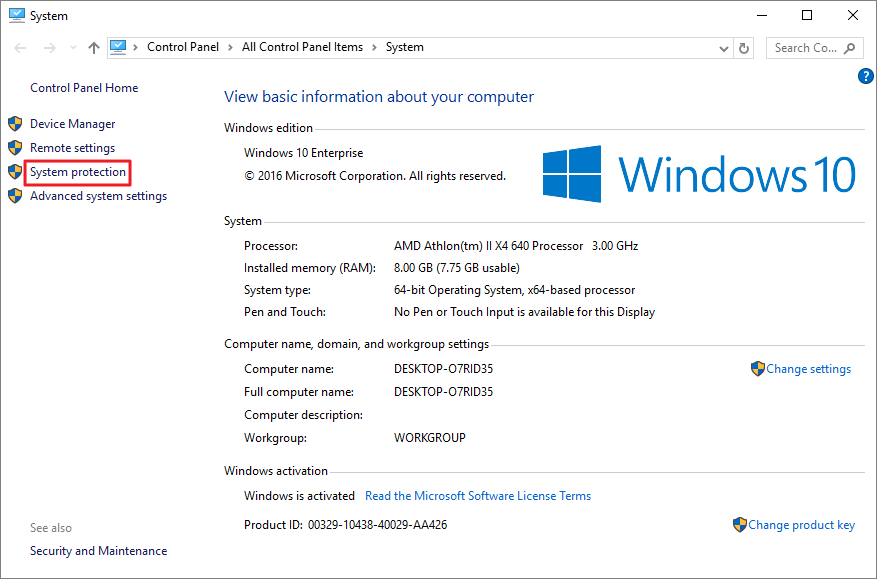Expand the chevron before Control Panel breadcrumb

pyautogui.click(x=135, y=48)
